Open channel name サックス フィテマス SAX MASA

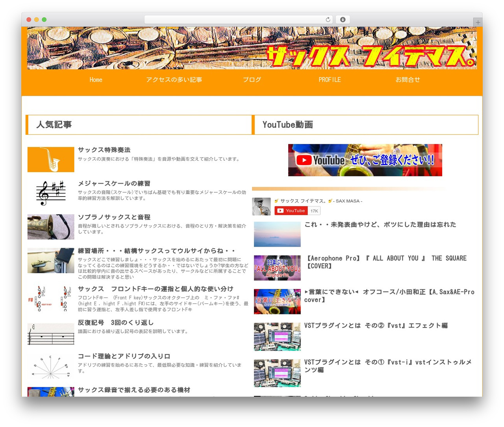318,201
